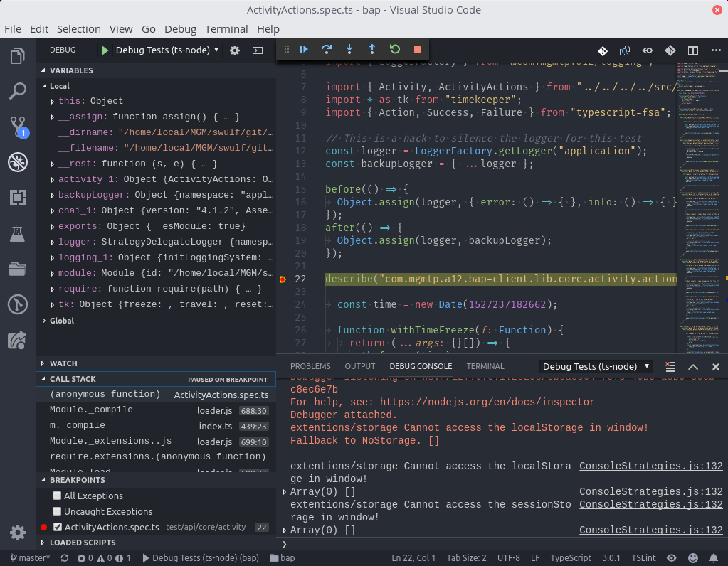Start debugging with green play button
The width and height of the screenshot is (728, 566).
click(105, 50)
